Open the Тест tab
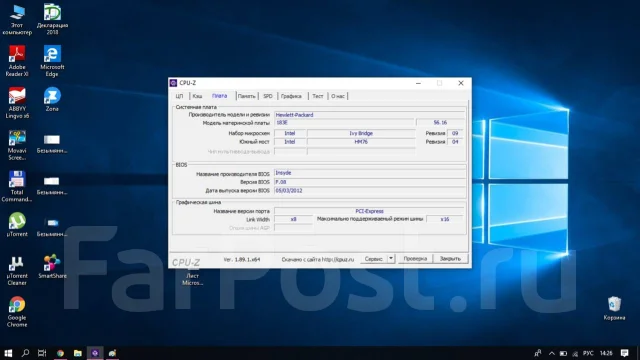The image size is (640, 360). tap(318, 96)
